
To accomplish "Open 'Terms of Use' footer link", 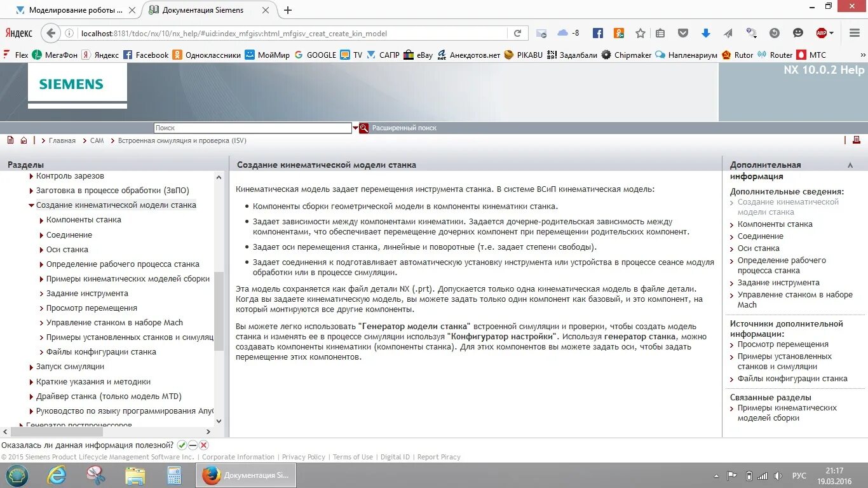I will [353, 457].
